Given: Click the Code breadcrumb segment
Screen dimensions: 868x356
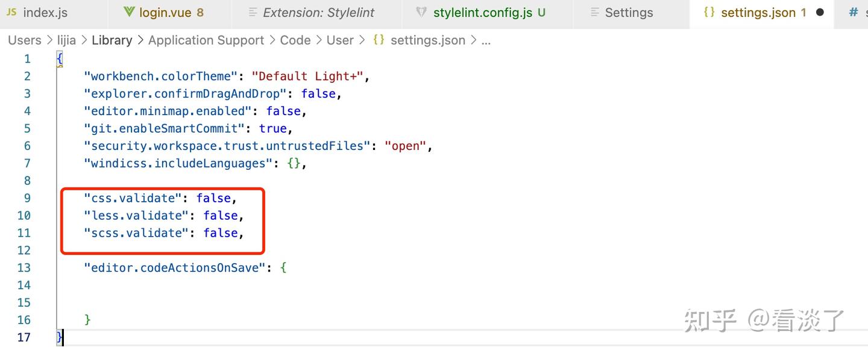Looking at the screenshot, I should (x=295, y=40).
